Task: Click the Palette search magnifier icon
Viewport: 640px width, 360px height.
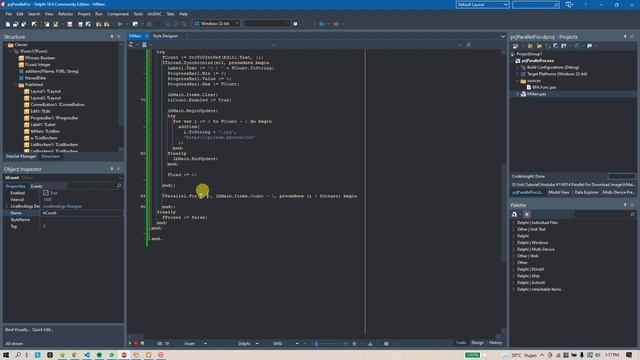Action: (x=632, y=214)
